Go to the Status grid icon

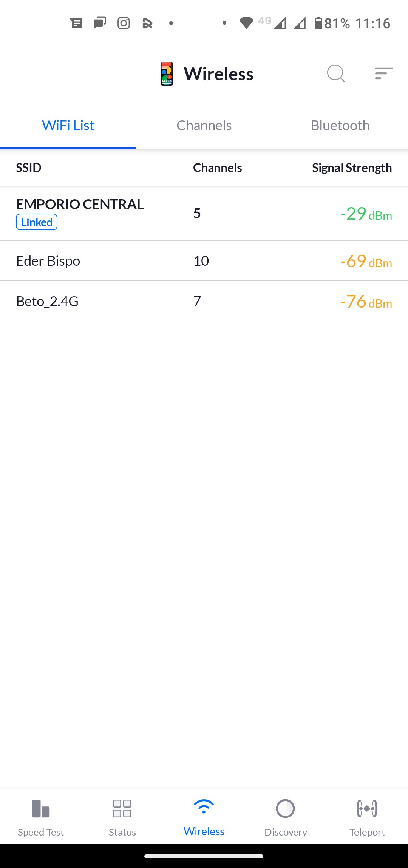click(122, 808)
